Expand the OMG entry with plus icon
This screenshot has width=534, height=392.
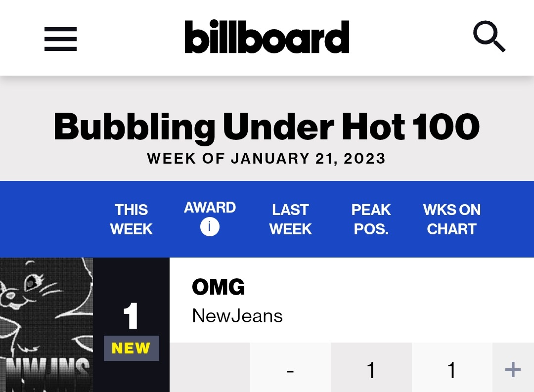point(513,370)
